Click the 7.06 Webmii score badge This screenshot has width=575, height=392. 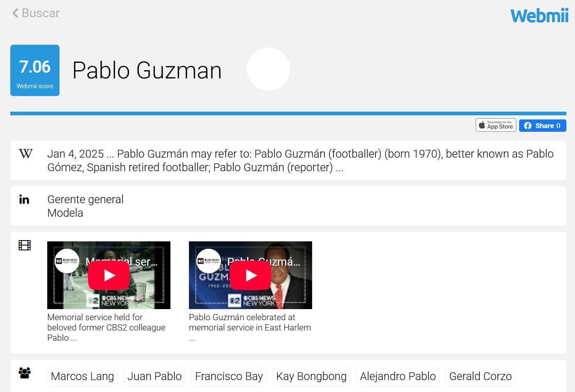tap(35, 70)
